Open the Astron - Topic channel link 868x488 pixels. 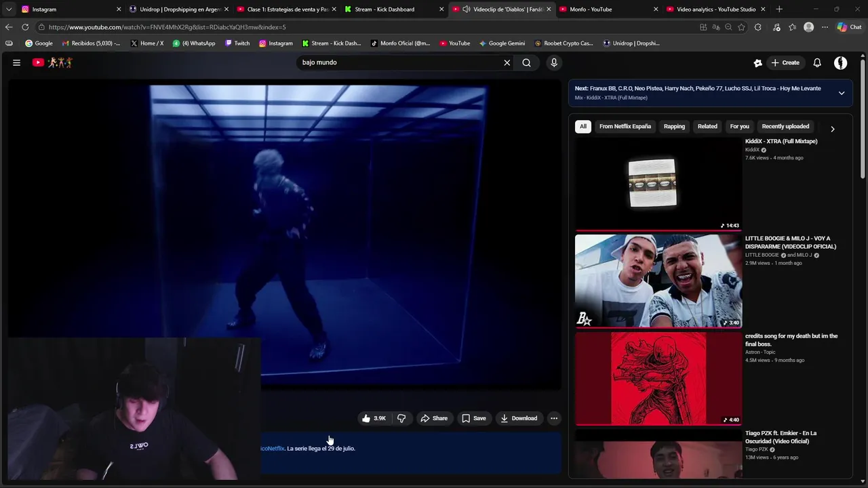(760, 352)
